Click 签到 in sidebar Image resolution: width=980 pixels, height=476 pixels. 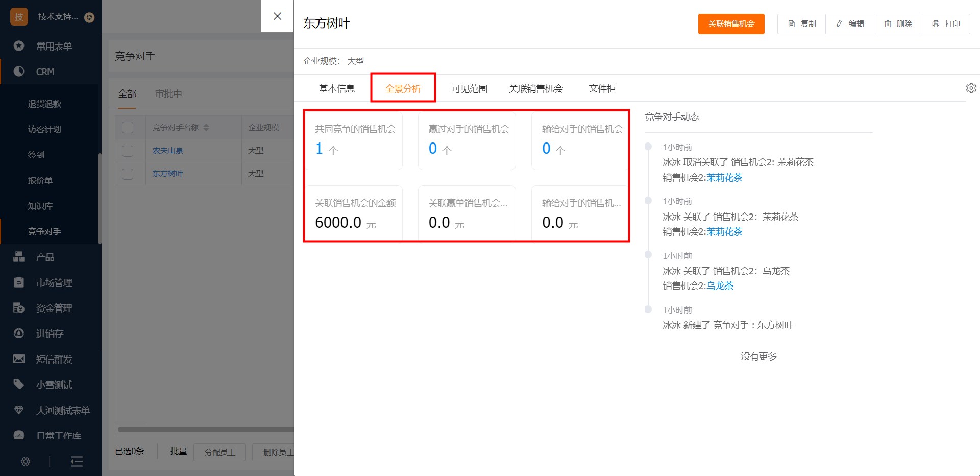click(36, 155)
